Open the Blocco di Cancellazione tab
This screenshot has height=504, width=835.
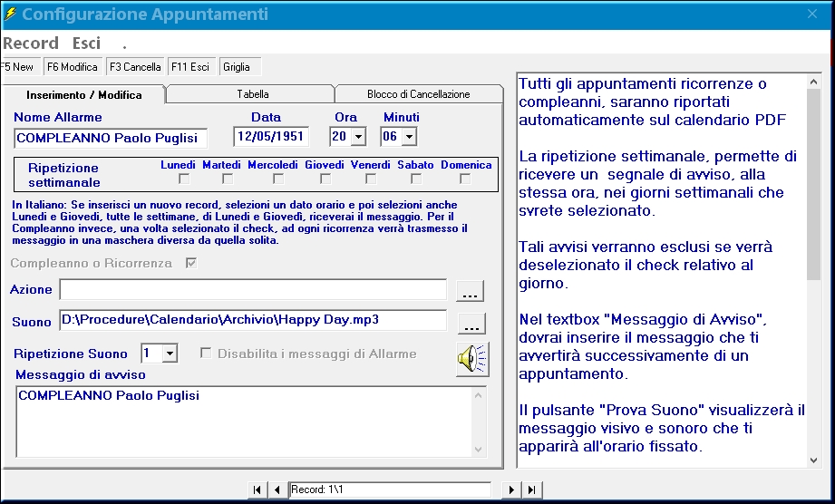tap(418, 94)
